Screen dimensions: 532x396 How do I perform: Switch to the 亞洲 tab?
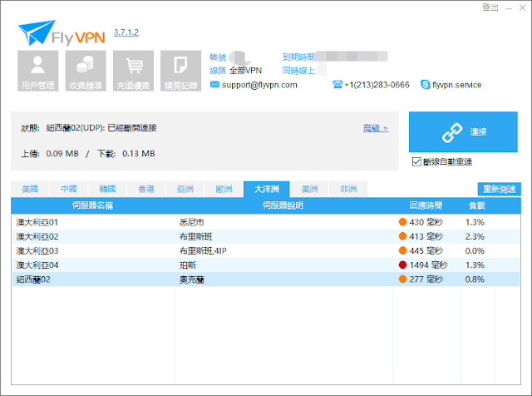pyautogui.click(x=185, y=189)
